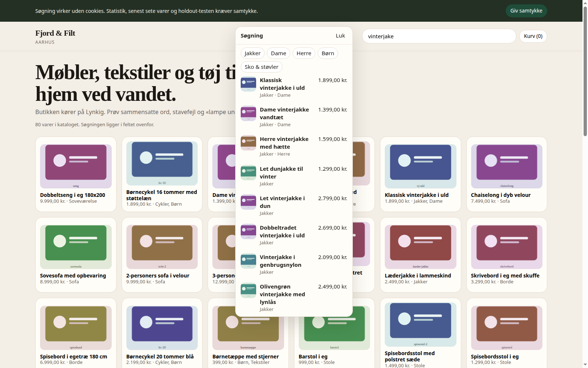Open Spisebordsstol med polstret sæde image
The height and width of the screenshot is (368, 588).
tap(420, 325)
